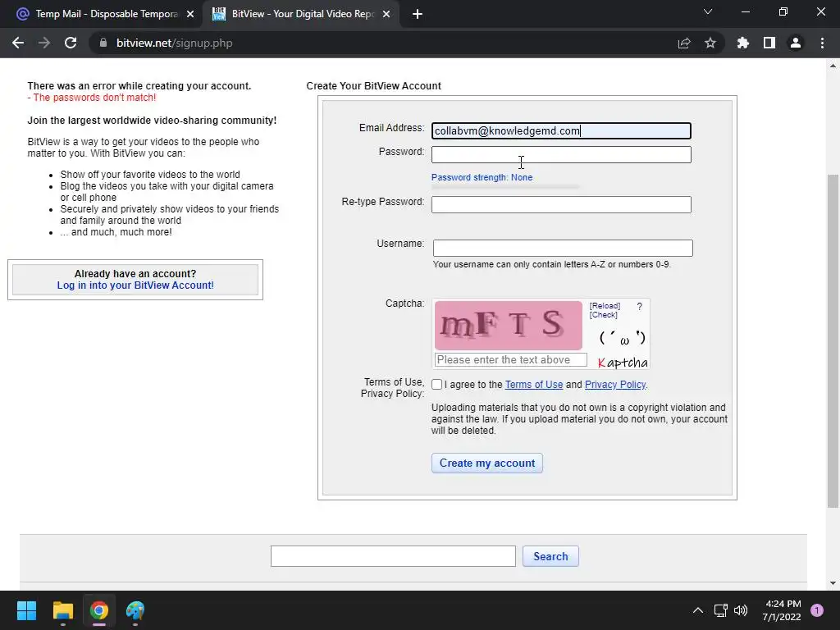Bookmark this page with the star
This screenshot has height=630, width=840.
(x=710, y=43)
